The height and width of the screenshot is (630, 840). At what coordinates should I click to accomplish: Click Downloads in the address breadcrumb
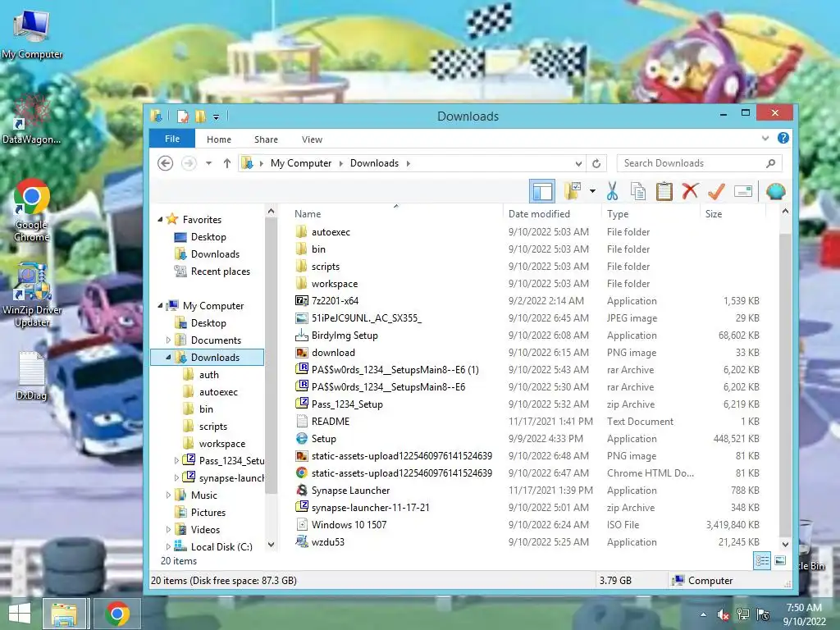pos(374,163)
